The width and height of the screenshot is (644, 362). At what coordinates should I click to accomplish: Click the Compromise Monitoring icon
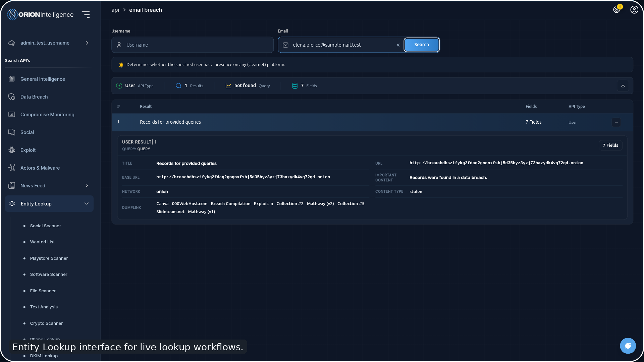(x=12, y=115)
